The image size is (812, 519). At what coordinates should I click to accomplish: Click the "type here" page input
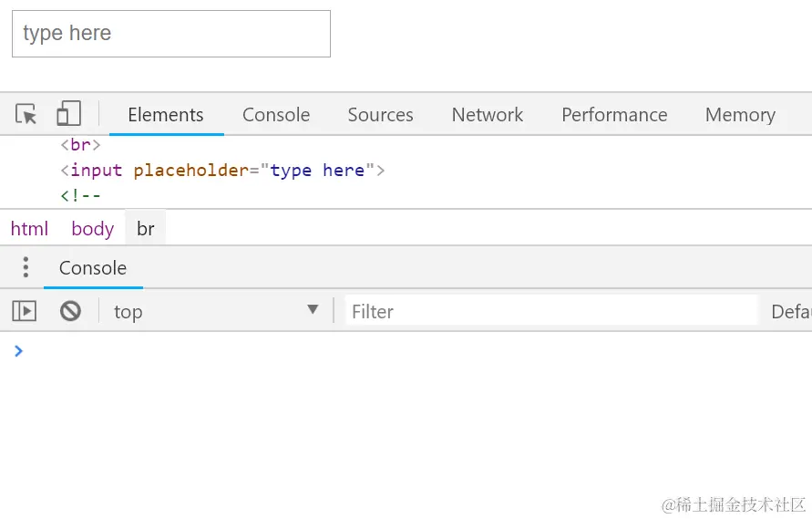tap(171, 34)
